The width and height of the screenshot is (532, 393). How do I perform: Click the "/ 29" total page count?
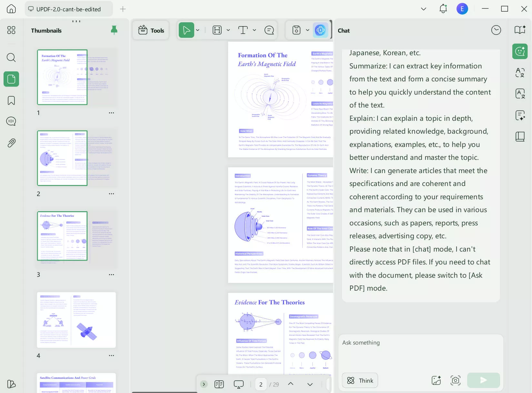tap(274, 385)
